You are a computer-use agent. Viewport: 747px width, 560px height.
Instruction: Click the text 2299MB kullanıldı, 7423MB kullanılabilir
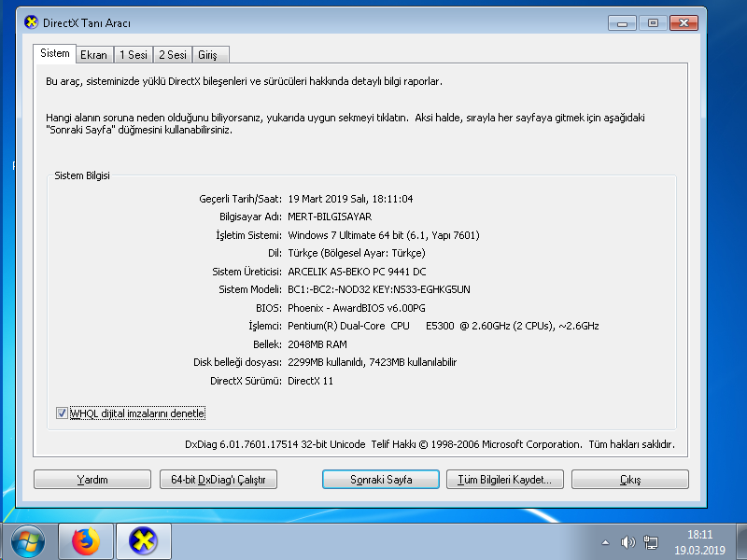pyautogui.click(x=372, y=362)
